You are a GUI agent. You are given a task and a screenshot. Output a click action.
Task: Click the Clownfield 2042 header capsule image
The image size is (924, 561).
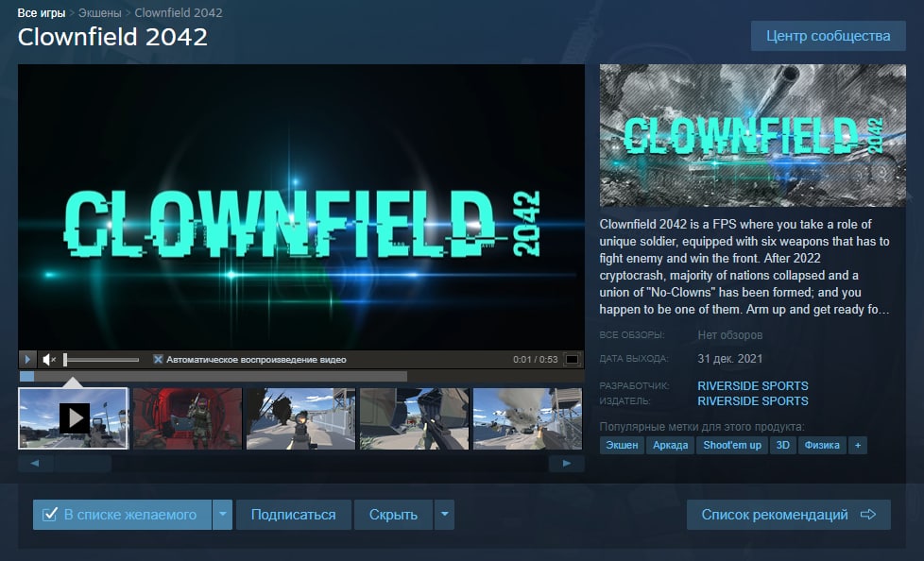pyautogui.click(x=752, y=136)
